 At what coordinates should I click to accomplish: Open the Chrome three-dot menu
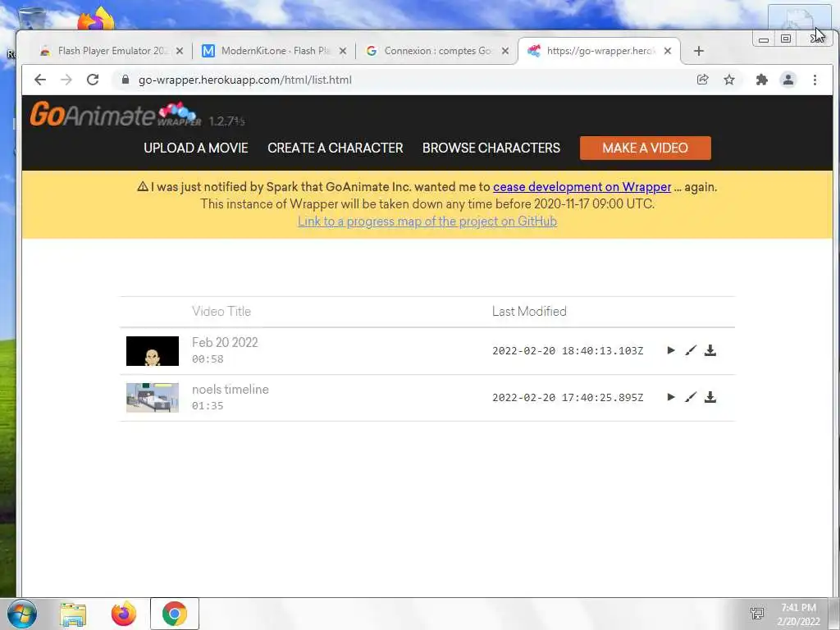[x=815, y=80]
